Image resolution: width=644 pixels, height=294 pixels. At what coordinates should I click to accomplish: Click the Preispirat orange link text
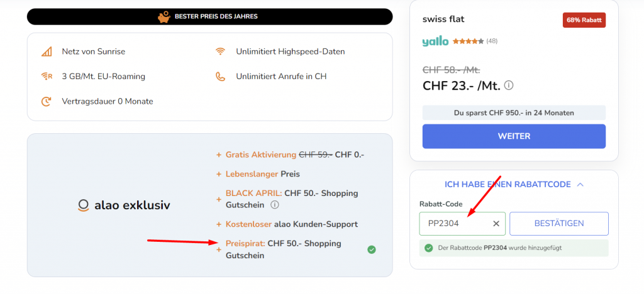pyautogui.click(x=245, y=243)
